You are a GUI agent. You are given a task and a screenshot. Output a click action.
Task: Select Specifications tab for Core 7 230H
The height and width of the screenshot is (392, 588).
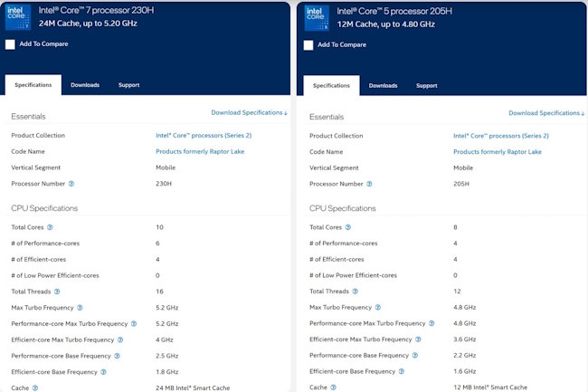[x=33, y=85]
